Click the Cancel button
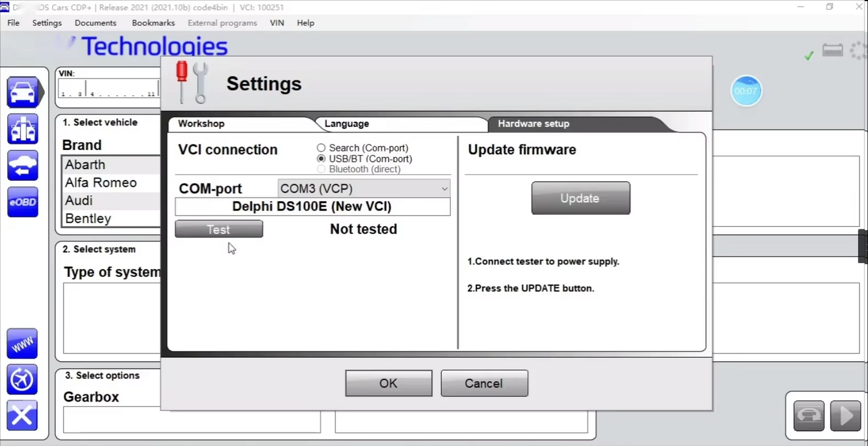 [484, 383]
